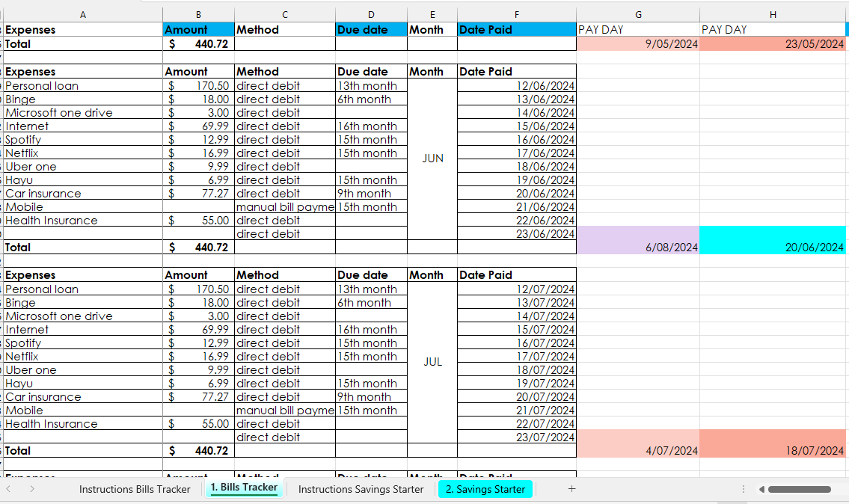Image resolution: width=849 pixels, height=504 pixels.
Task: Click the cyan 20/06/2024 pay day cell
Action: click(x=773, y=240)
